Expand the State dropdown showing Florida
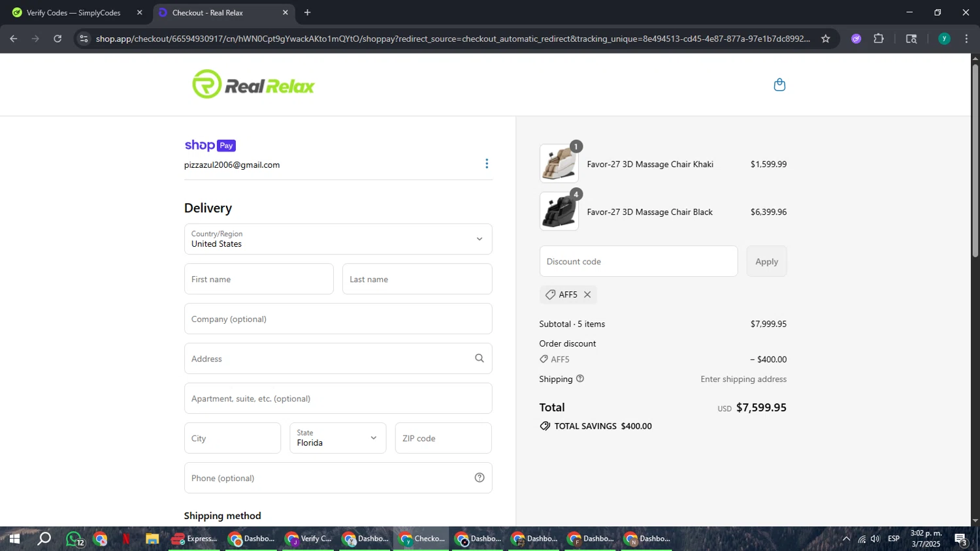Screen dimensions: 980x551 point(338,438)
